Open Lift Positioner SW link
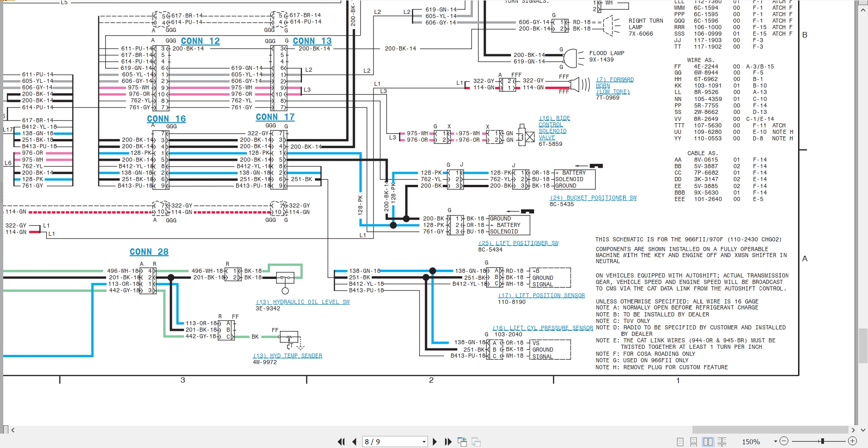This screenshot has width=868, height=448. 518,243
